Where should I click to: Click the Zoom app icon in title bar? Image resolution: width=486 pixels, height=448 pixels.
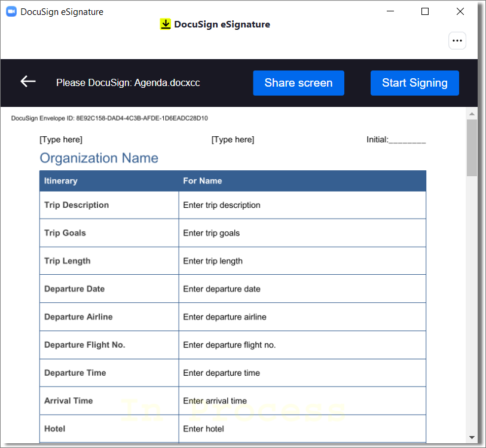click(11, 12)
